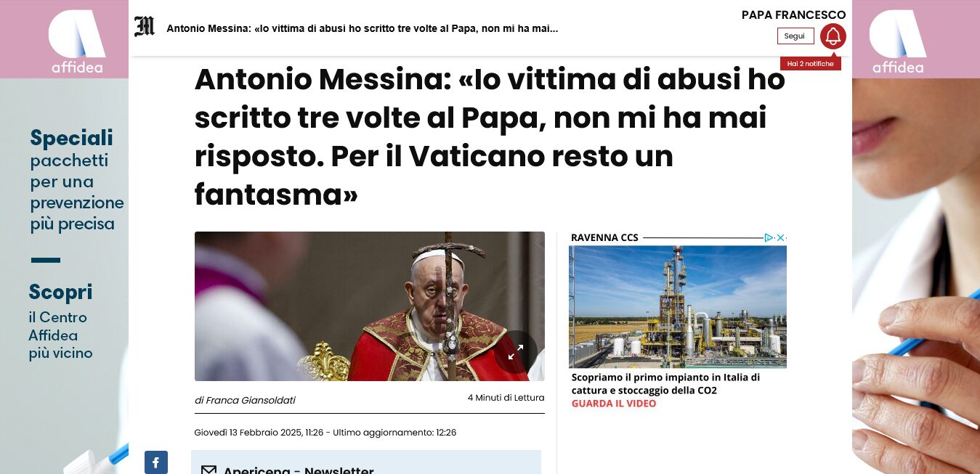Click 'Scopri il Centro Affidea più vicino'
This screenshot has width=980, height=474.
[x=61, y=322]
